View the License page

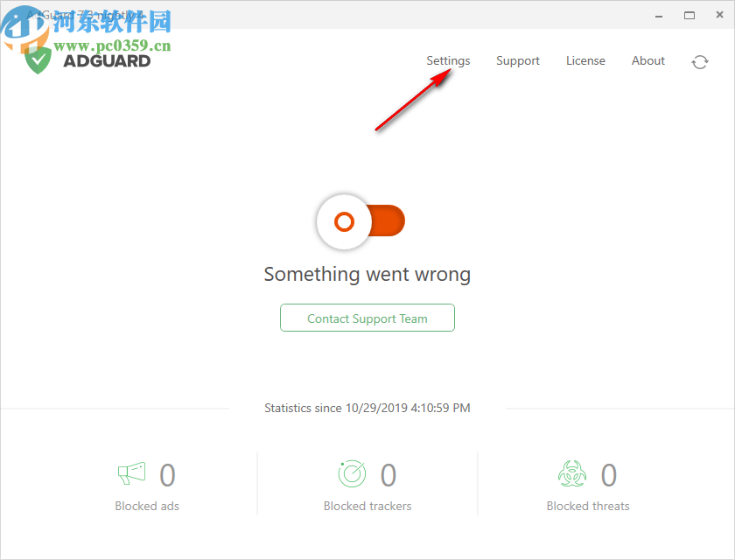(x=585, y=60)
